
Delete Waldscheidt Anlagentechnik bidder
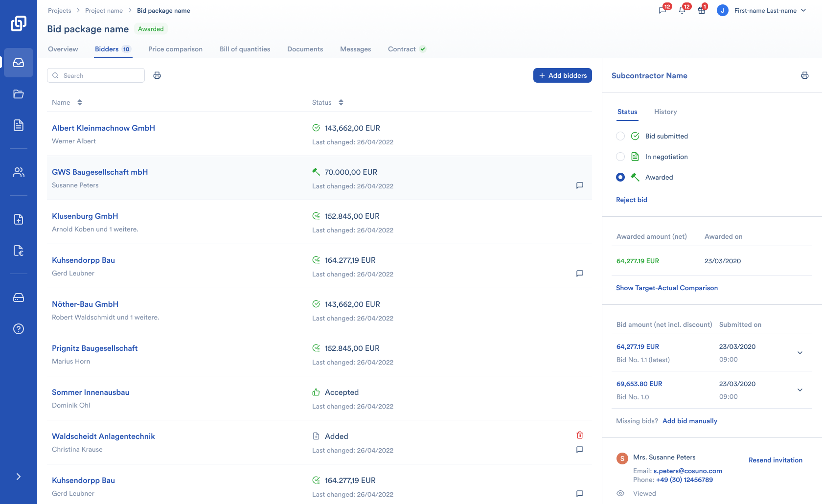[x=580, y=435]
